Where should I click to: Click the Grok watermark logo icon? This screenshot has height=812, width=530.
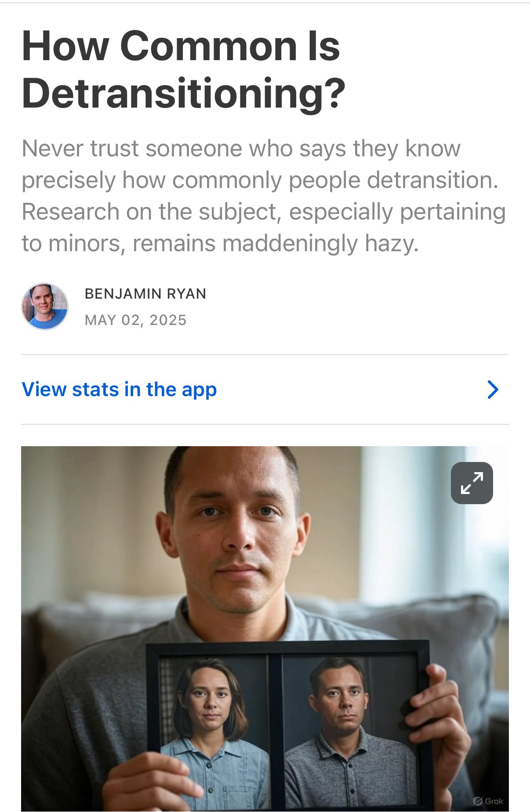click(x=478, y=801)
